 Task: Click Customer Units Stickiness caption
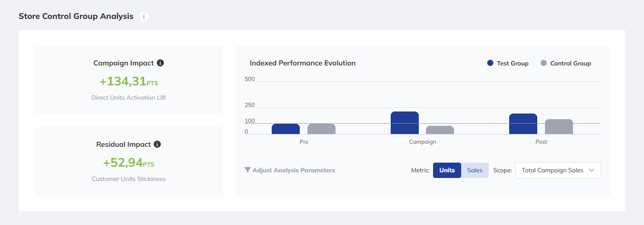129,179
